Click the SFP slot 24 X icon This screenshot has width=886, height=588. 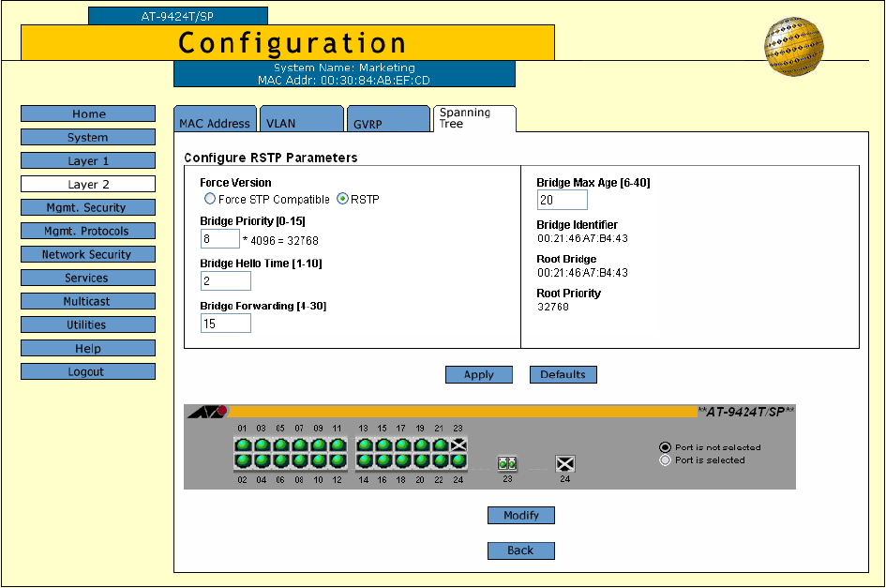[x=564, y=463]
